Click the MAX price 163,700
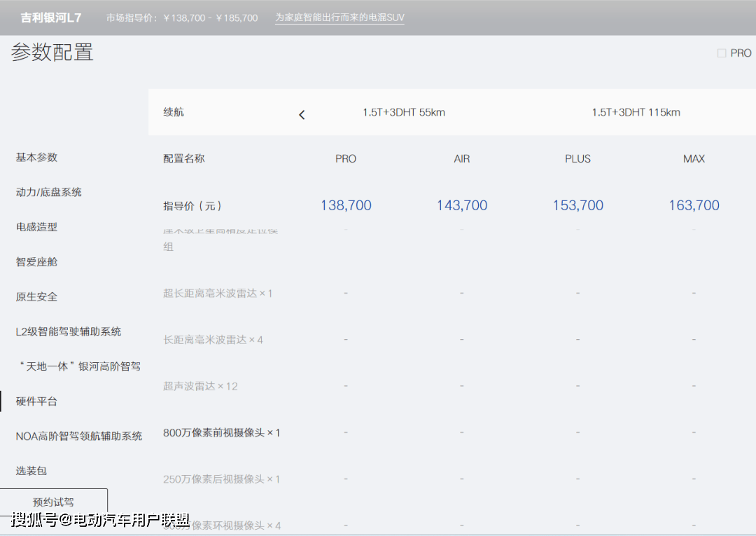Image resolution: width=756 pixels, height=536 pixels. click(694, 205)
